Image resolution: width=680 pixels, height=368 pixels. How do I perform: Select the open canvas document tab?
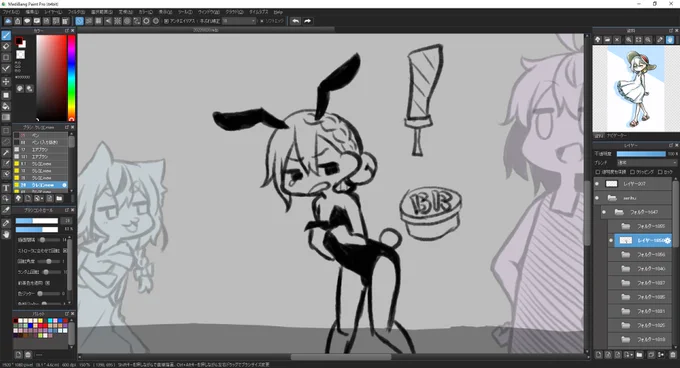(x=207, y=30)
